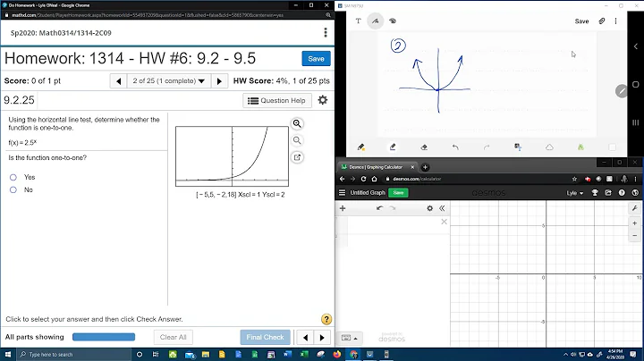Click the green Save button in Desmos
This screenshot has width=644, height=361.
pyautogui.click(x=398, y=192)
